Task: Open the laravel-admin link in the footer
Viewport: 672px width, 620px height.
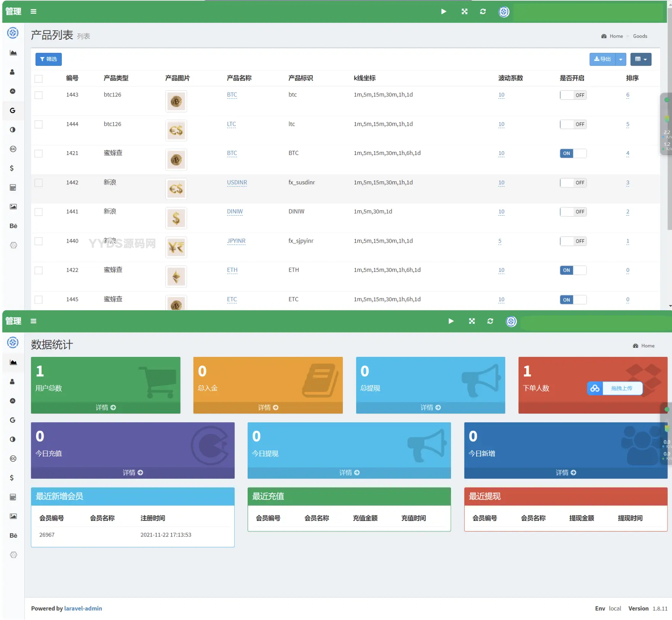Action: point(83,608)
